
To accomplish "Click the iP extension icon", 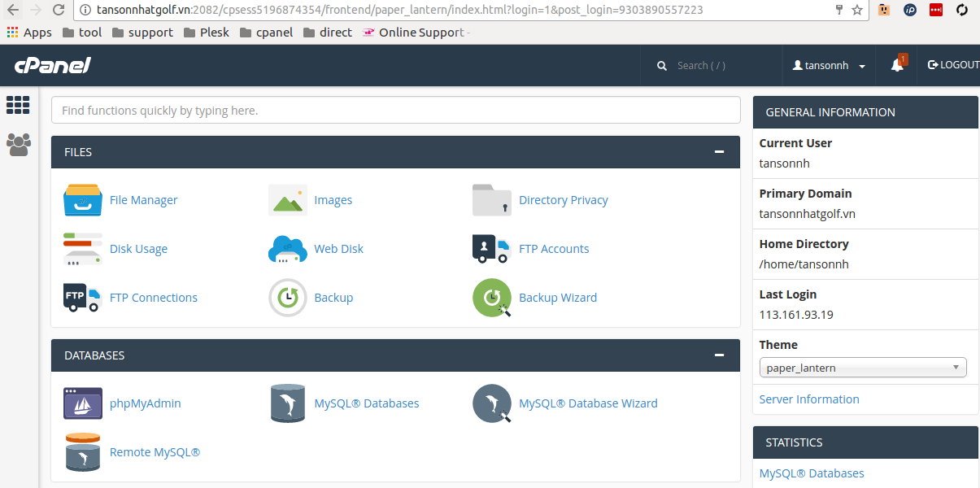I will [x=910, y=11].
